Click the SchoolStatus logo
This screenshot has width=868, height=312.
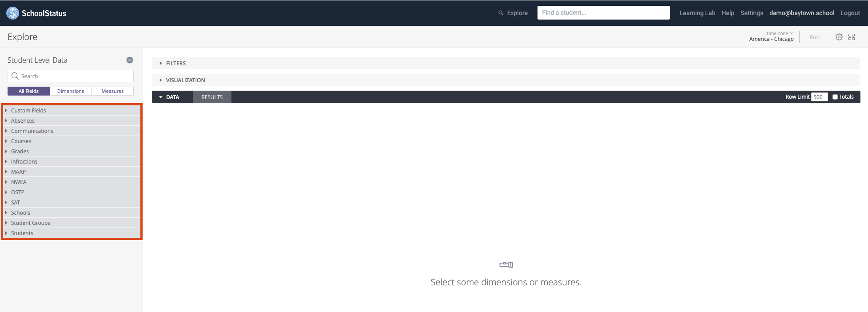pyautogui.click(x=36, y=13)
